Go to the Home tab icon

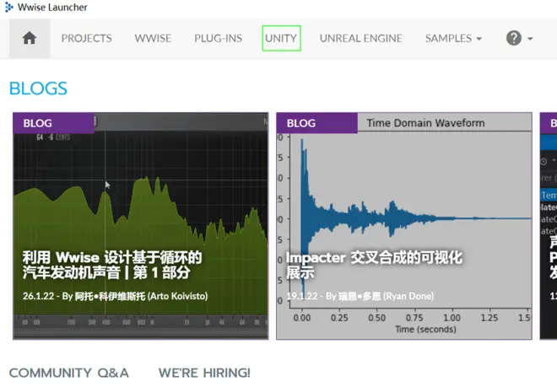tap(30, 38)
